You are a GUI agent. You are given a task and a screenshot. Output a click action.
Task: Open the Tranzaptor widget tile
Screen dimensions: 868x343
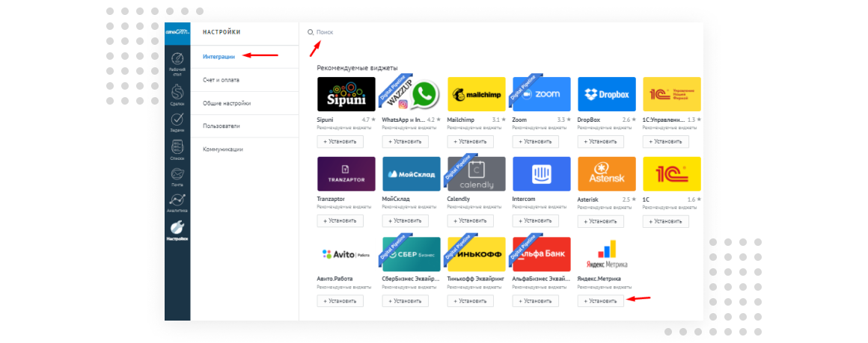346,173
